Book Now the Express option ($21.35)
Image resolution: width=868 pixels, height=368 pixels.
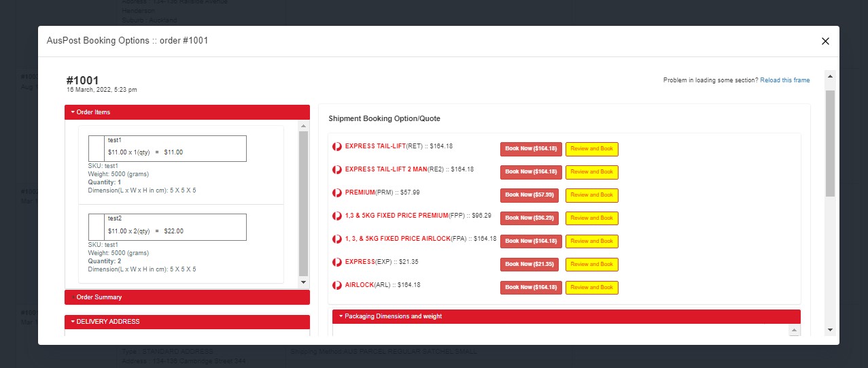tap(530, 265)
